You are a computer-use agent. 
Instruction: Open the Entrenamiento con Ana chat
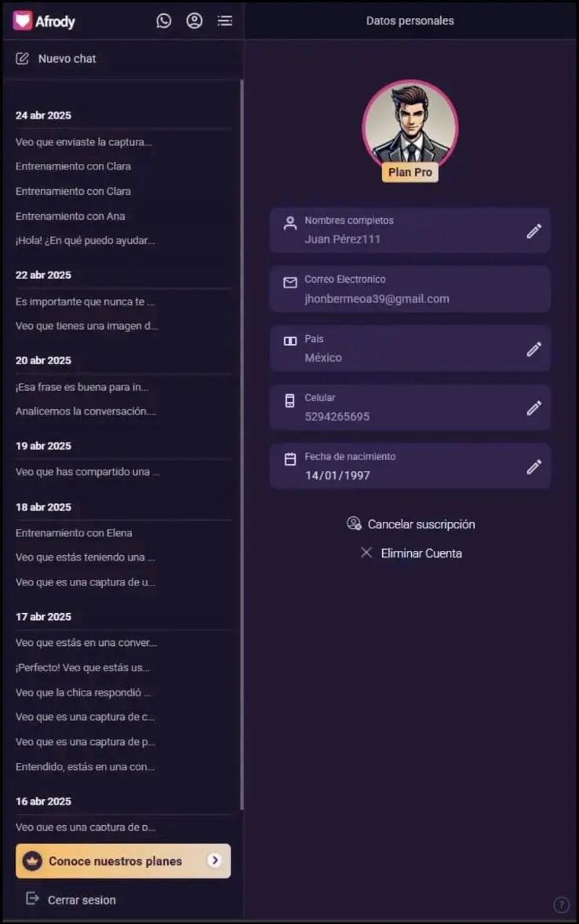[x=71, y=216]
